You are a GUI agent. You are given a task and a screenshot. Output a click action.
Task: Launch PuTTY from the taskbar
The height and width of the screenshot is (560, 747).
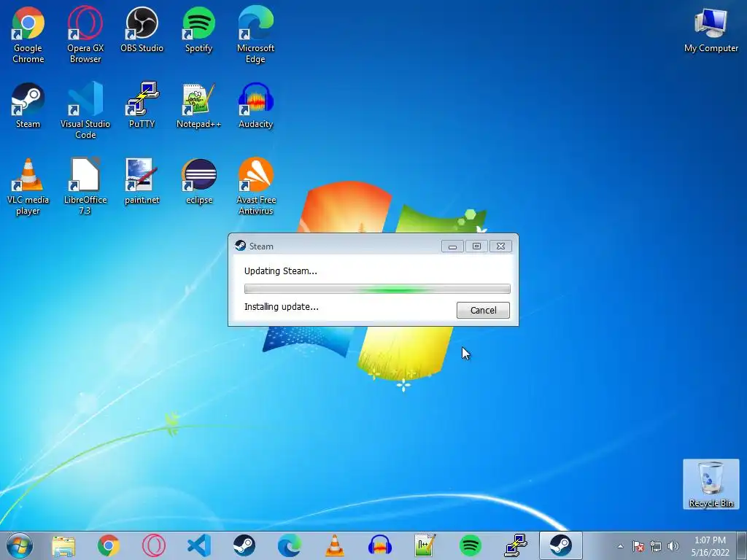point(515,545)
